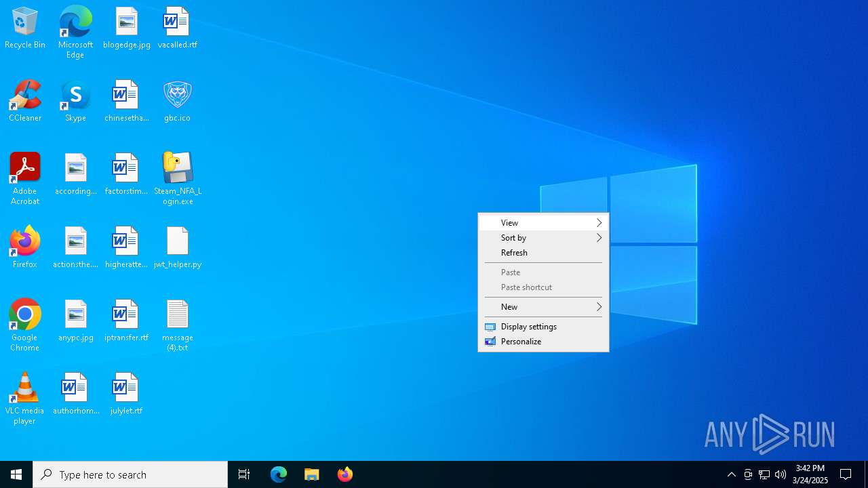Select the blogedge.jpg image file
This screenshot has height=488, width=868.
click(127, 28)
